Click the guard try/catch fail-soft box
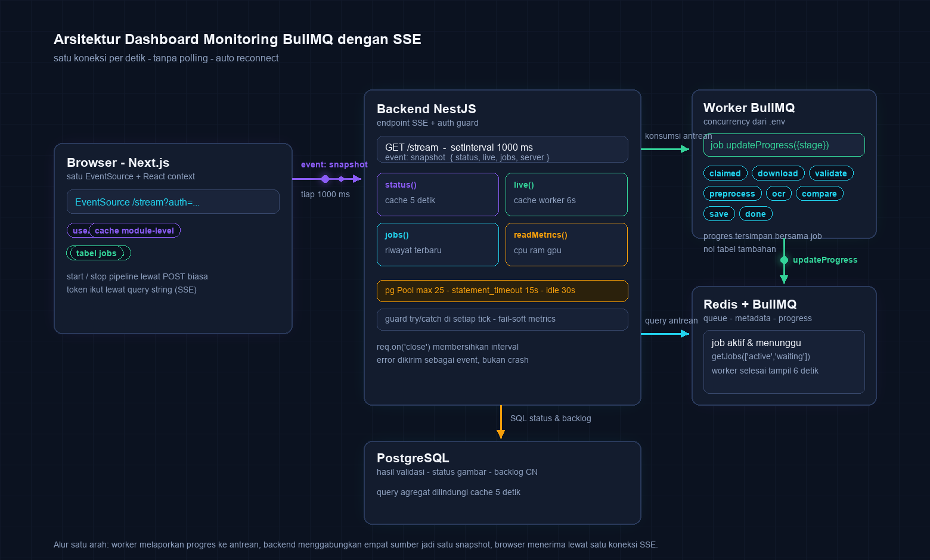This screenshot has width=930, height=560. (502, 320)
